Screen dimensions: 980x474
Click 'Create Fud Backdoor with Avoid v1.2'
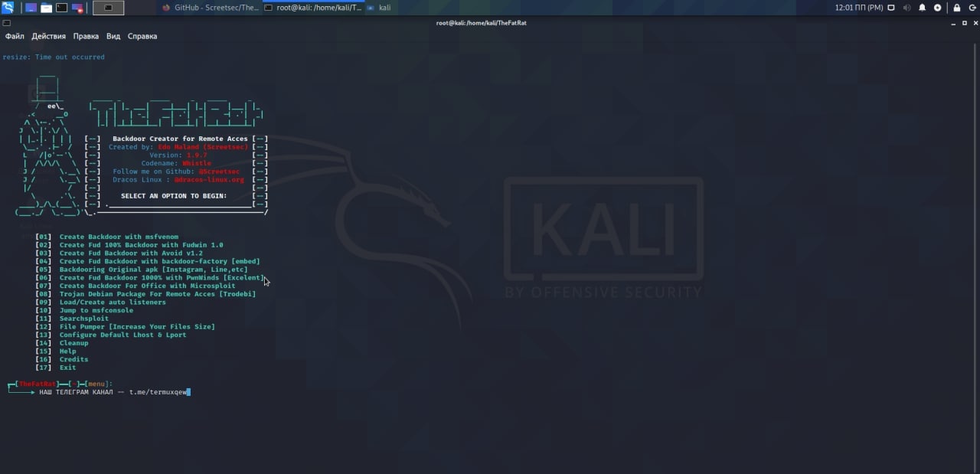point(131,253)
